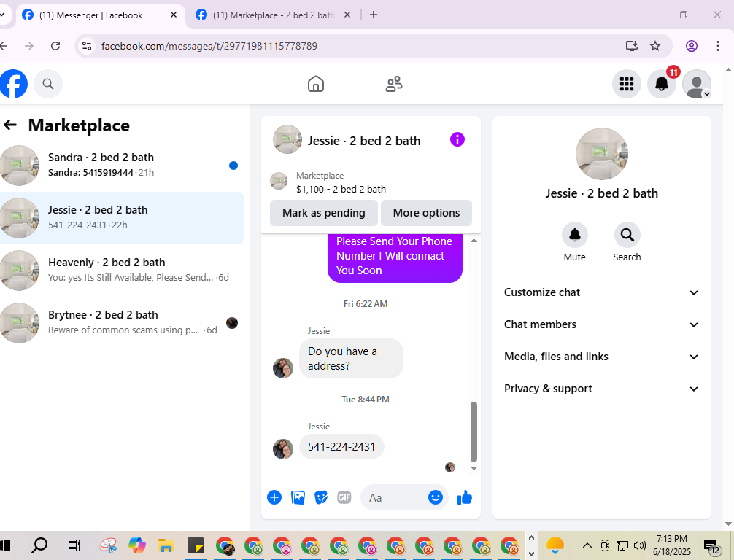
Task: Click the purple Please Send Your Phone message
Action: click(x=395, y=257)
